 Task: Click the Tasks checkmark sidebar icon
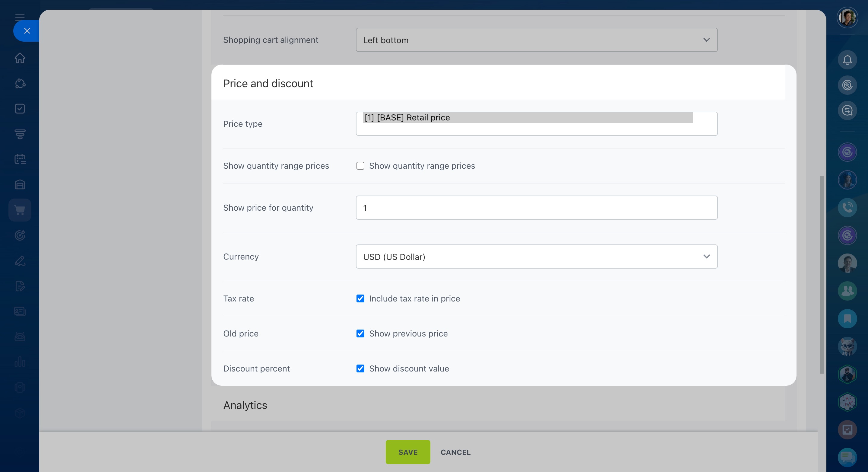click(20, 109)
